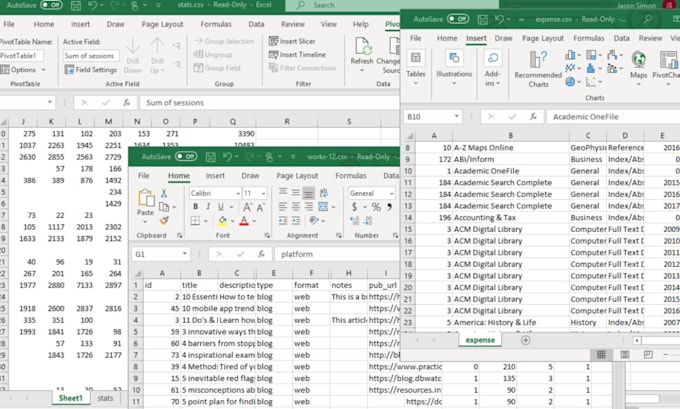
Task: Click the Cut scissors icon
Action: click(x=164, y=193)
